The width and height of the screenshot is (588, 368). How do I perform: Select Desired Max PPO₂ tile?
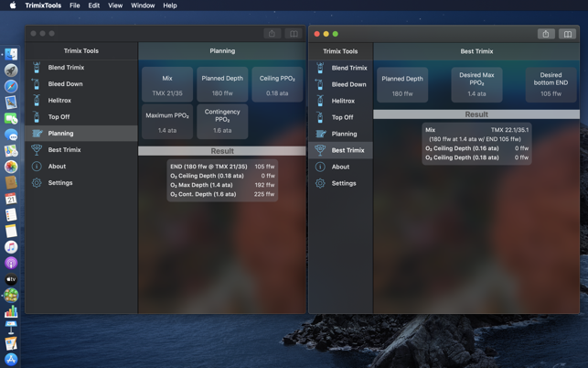476,85
